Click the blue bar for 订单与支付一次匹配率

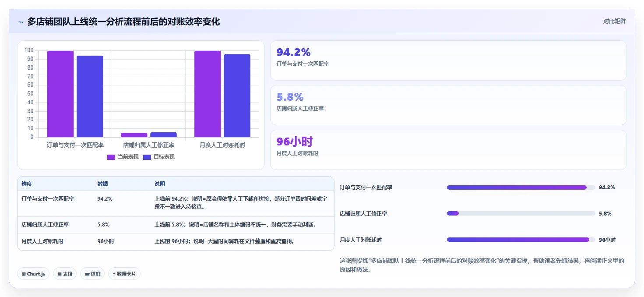90,96
